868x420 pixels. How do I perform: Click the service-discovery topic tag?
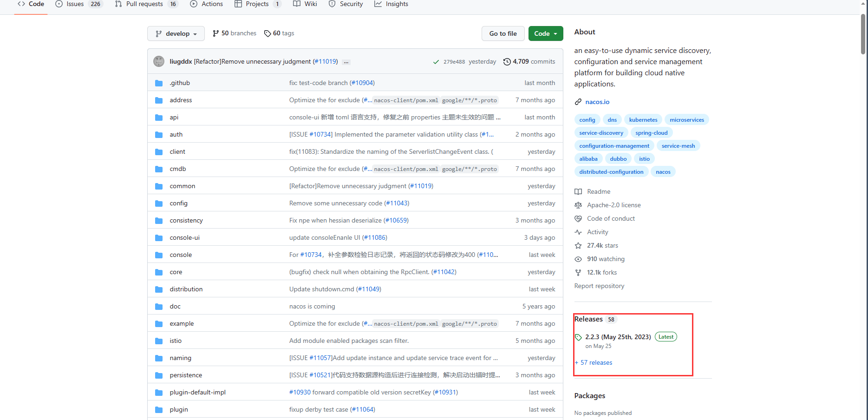[x=601, y=133]
